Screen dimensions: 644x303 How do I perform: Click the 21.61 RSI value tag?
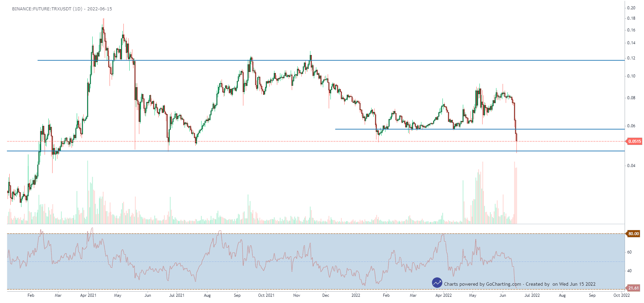[x=633, y=288]
